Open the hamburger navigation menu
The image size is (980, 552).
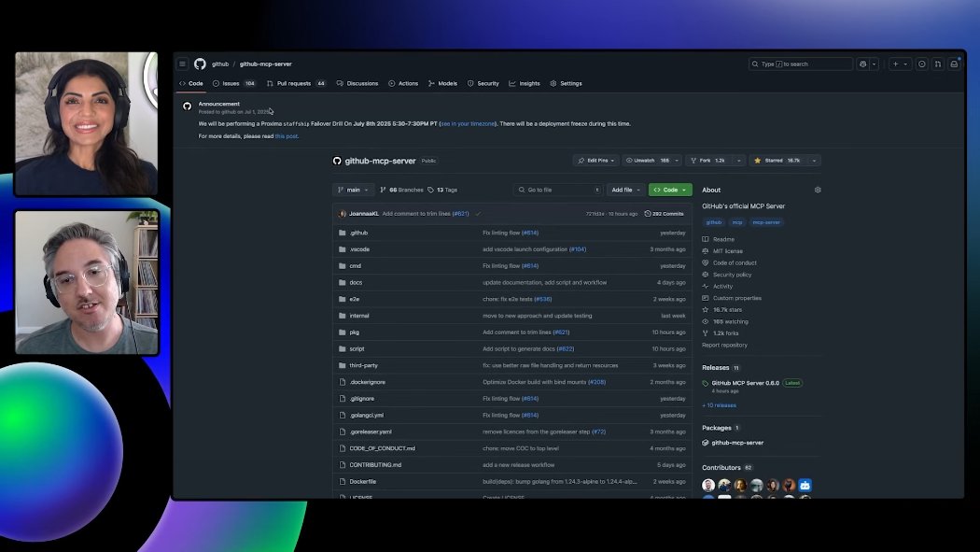click(x=183, y=64)
